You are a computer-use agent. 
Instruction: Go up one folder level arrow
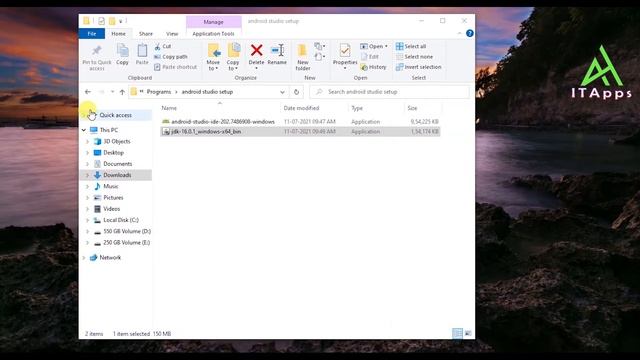click(x=122, y=92)
